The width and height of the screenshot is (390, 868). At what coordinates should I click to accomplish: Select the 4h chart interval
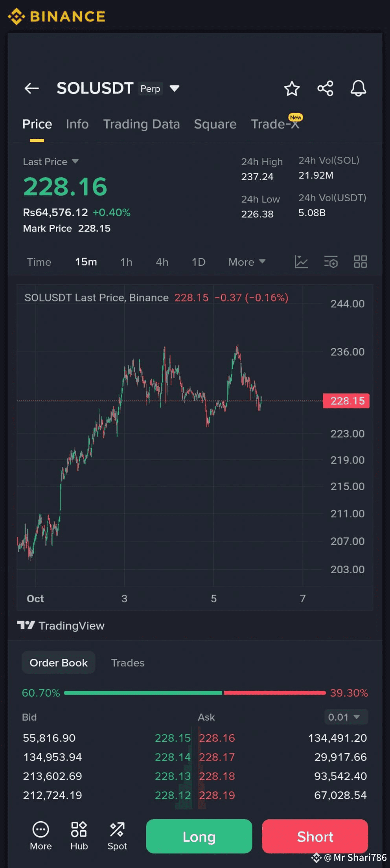click(x=162, y=262)
